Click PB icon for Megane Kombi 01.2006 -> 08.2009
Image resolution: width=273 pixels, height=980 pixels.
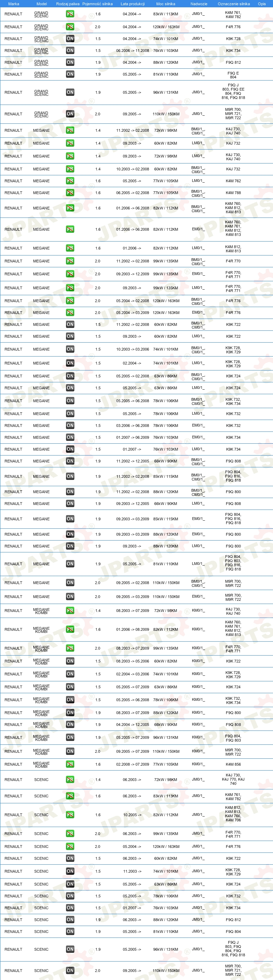(x=70, y=629)
